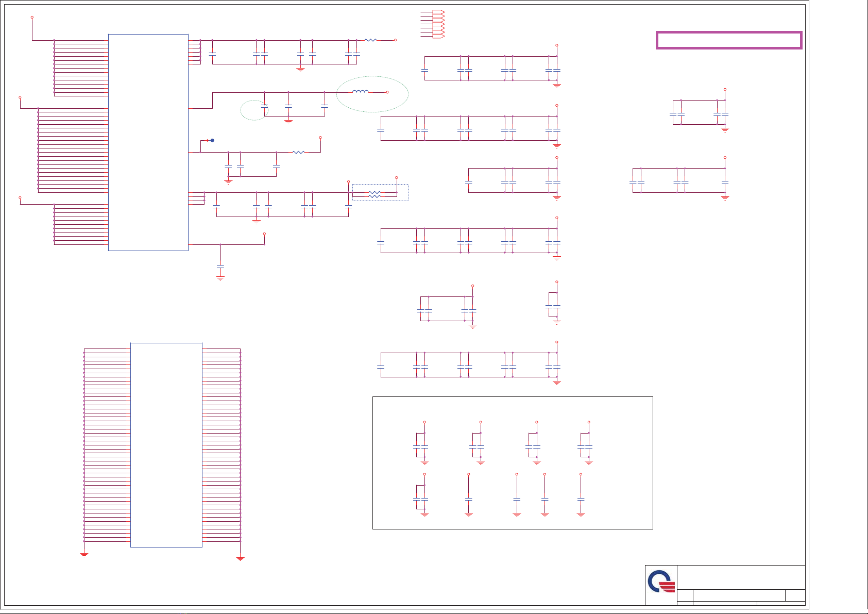
Task: Select the large IC block with power rails
Action: (x=148, y=142)
